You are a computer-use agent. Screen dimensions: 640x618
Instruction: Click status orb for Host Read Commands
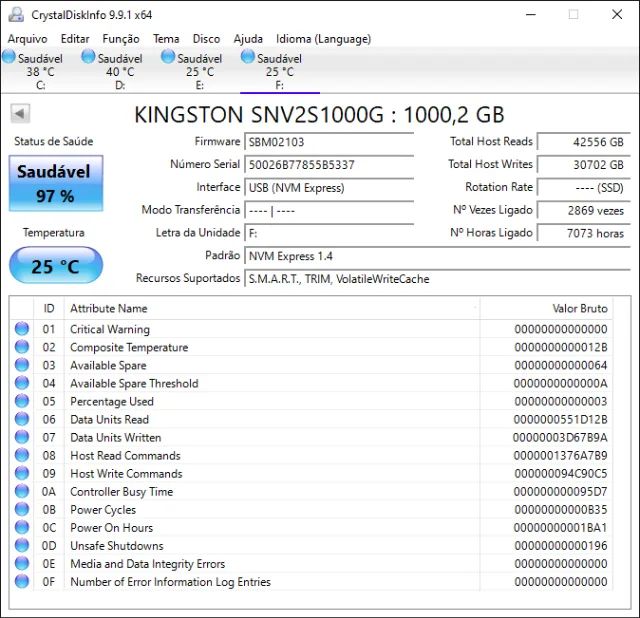pyautogui.click(x=22, y=455)
